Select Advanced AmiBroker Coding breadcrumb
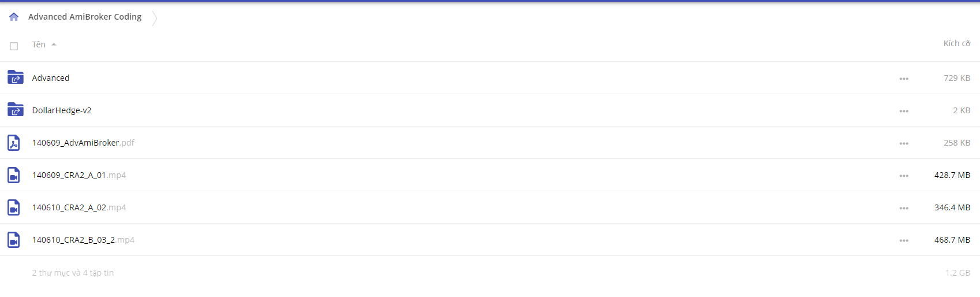The image size is (980, 297). (x=85, y=17)
